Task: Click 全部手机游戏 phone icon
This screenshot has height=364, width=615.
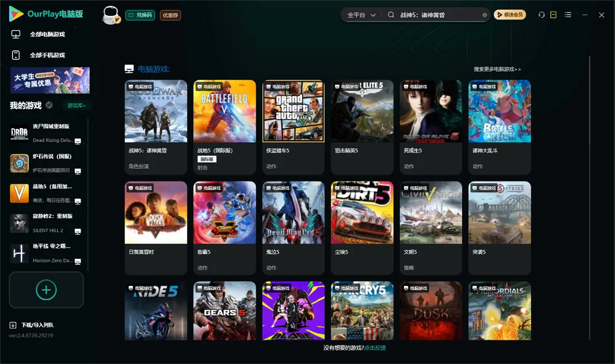Action: pyautogui.click(x=16, y=55)
